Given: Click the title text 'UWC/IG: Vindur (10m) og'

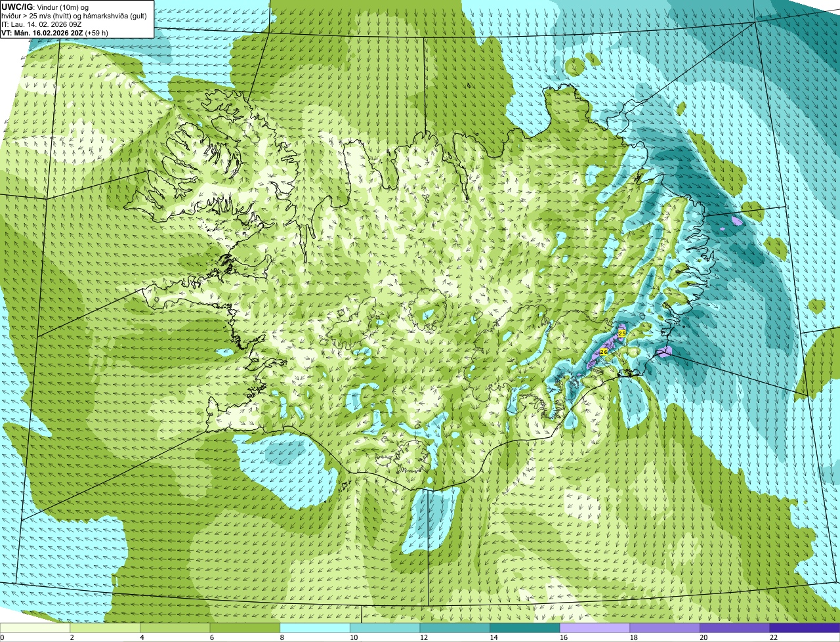Looking at the screenshot, I should point(45,7).
